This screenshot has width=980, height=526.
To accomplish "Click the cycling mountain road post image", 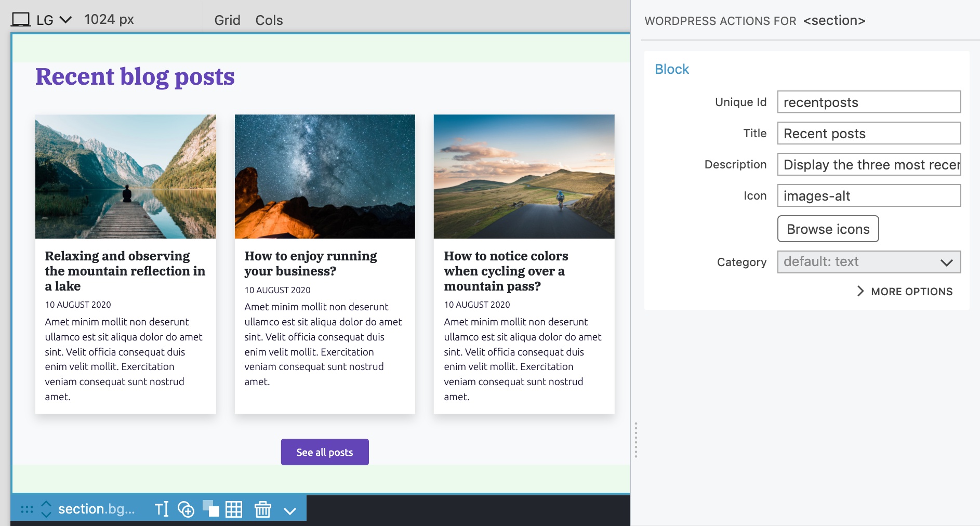I will tap(524, 177).
